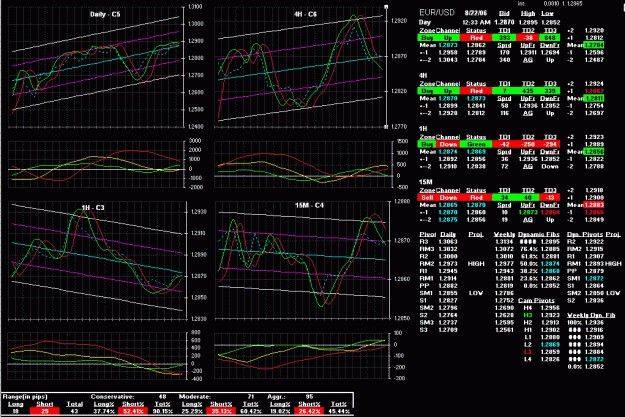
Task: Select the Pivot table header
Action: click(428, 234)
